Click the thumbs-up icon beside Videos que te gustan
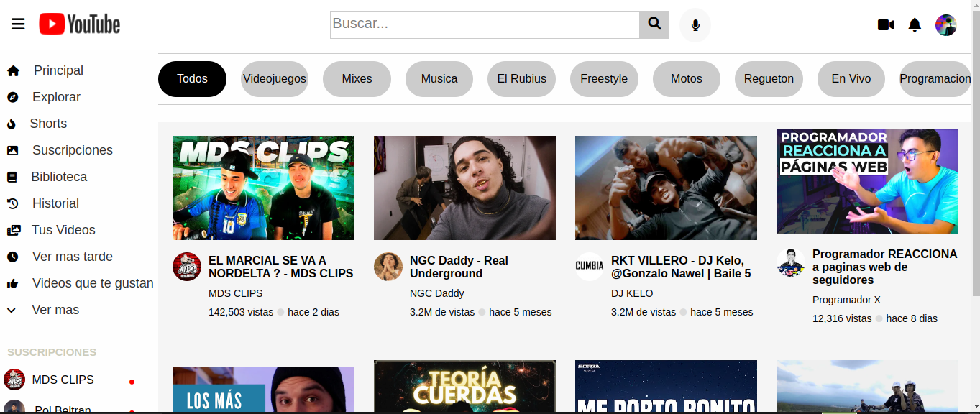Viewport: 980px width, 414px height. [12, 283]
